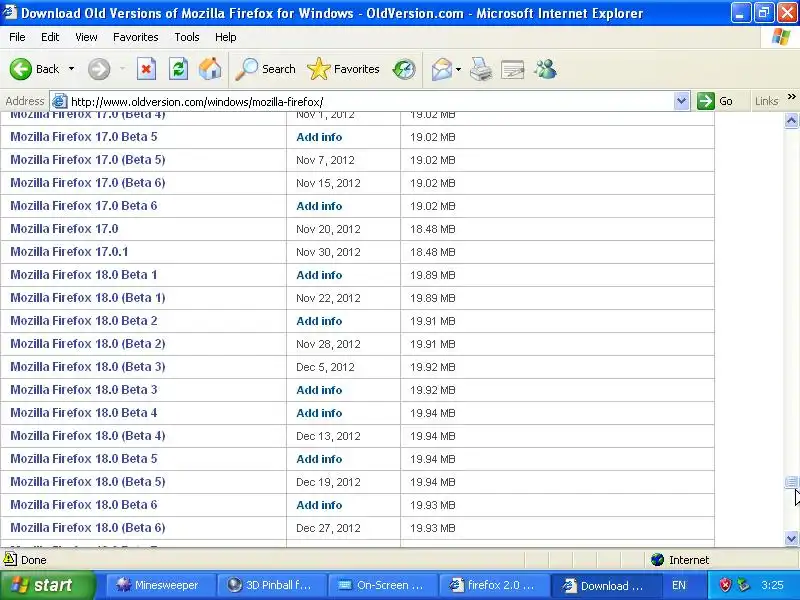Viewport: 800px width, 600px height.
Task: Click Add info for 18.0 Beta 1
Action: [319, 275]
